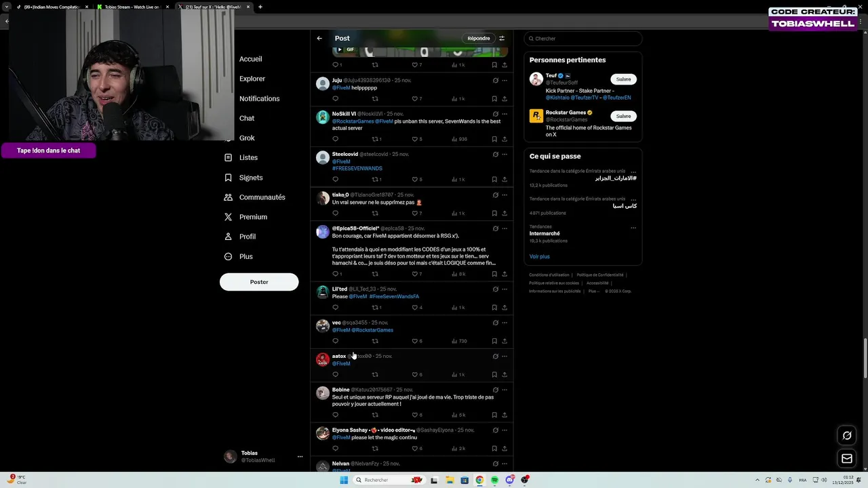The image size is (868, 488).
Task: Open the Windows Start menu
Action: (344, 480)
